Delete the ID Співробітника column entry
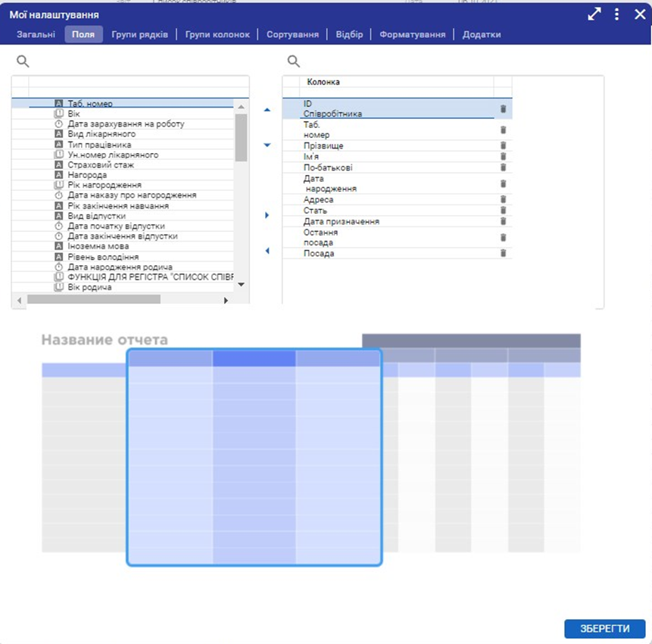 pyautogui.click(x=503, y=108)
